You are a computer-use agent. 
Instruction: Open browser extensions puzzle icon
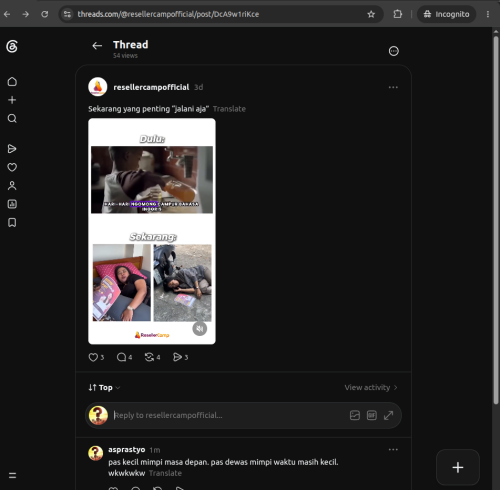tap(398, 14)
